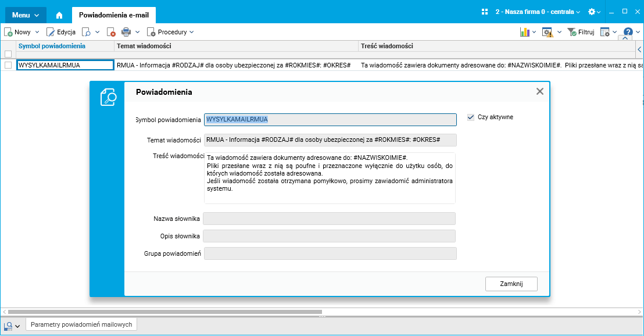This screenshot has width=644, height=336.
Task: Expand the title bar gear dropdown arrow
Action: pos(599,12)
